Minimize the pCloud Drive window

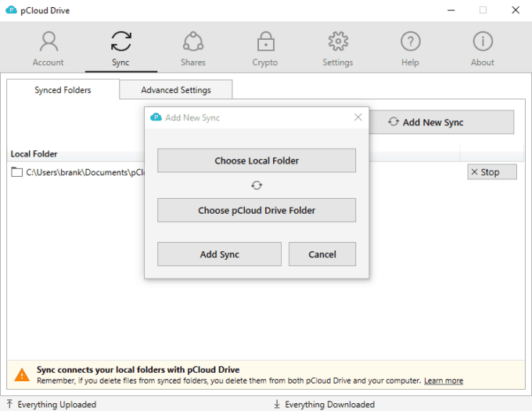point(451,10)
